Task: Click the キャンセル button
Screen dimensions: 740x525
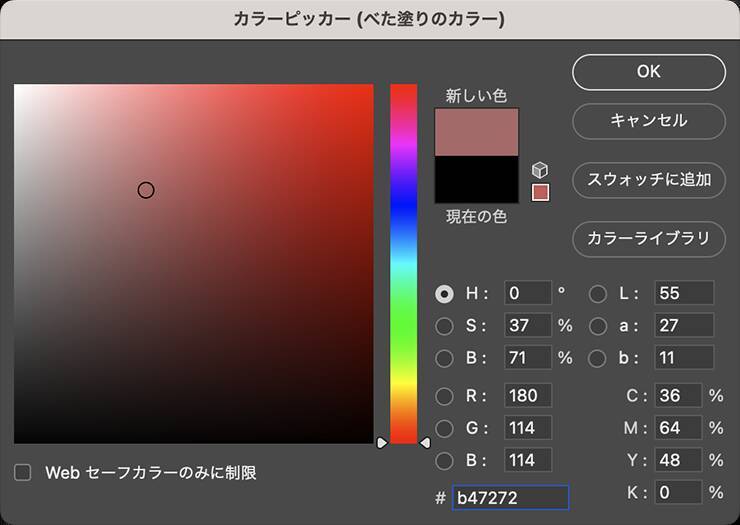Action: pyautogui.click(x=648, y=121)
